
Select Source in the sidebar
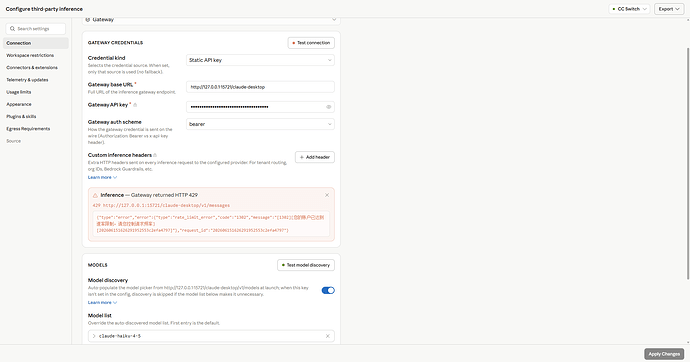pyautogui.click(x=36, y=141)
